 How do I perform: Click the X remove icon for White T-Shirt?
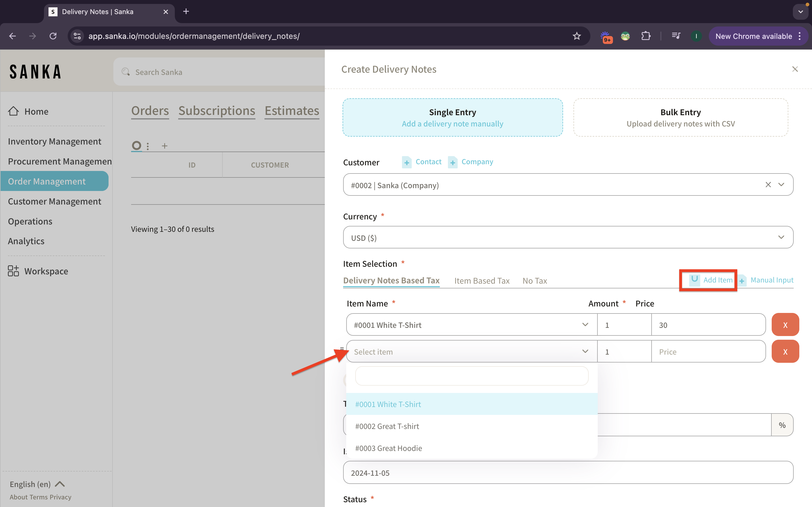point(785,325)
